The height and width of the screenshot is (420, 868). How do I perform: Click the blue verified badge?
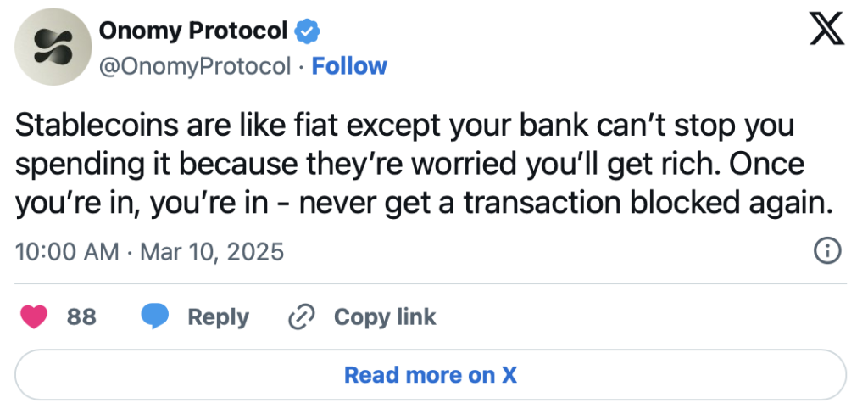(x=306, y=32)
